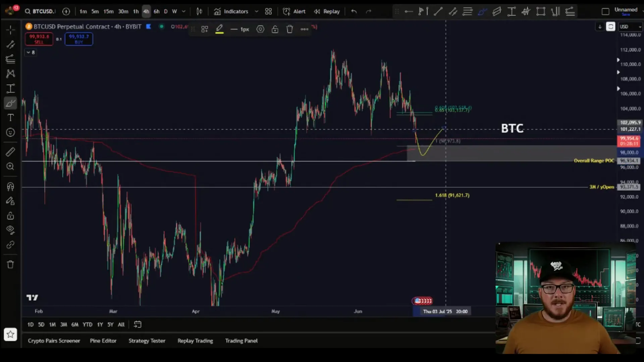This screenshot has height=362, width=644.
Task: Toggle the magnet mode
Action: [10, 186]
